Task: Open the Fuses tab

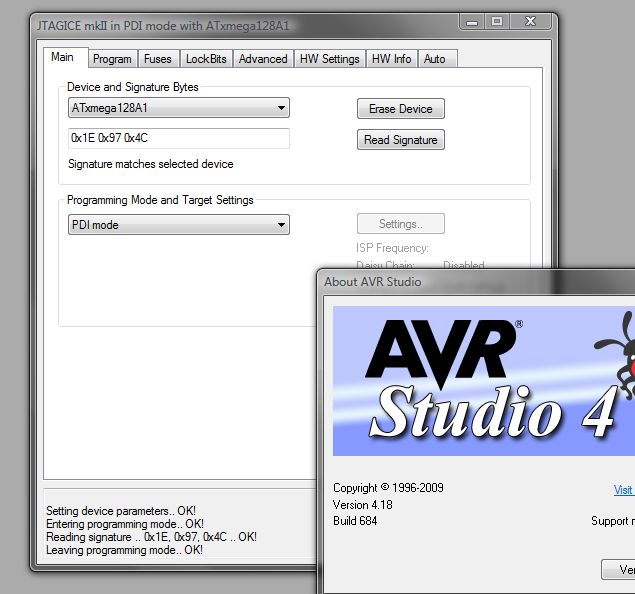Action: (x=158, y=59)
